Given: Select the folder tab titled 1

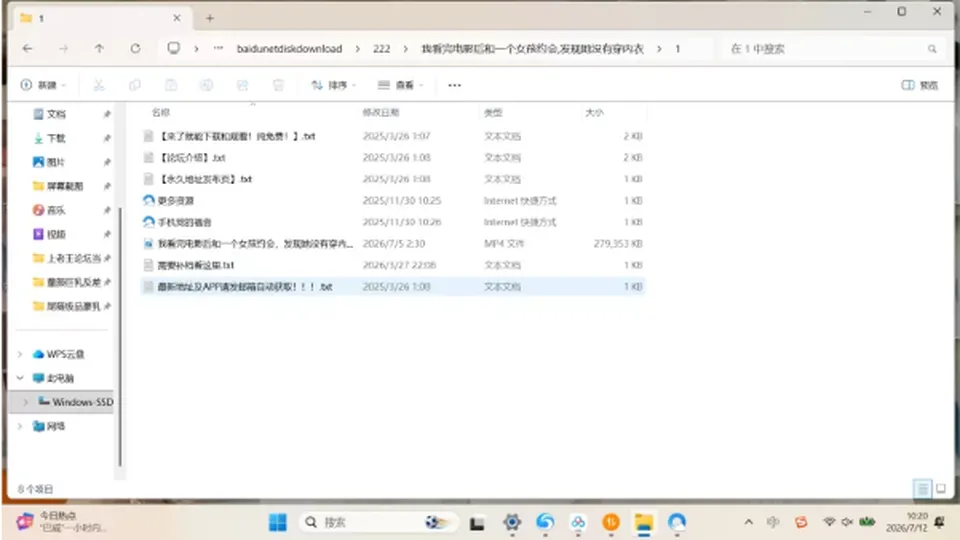Looking at the screenshot, I should click(101, 18).
